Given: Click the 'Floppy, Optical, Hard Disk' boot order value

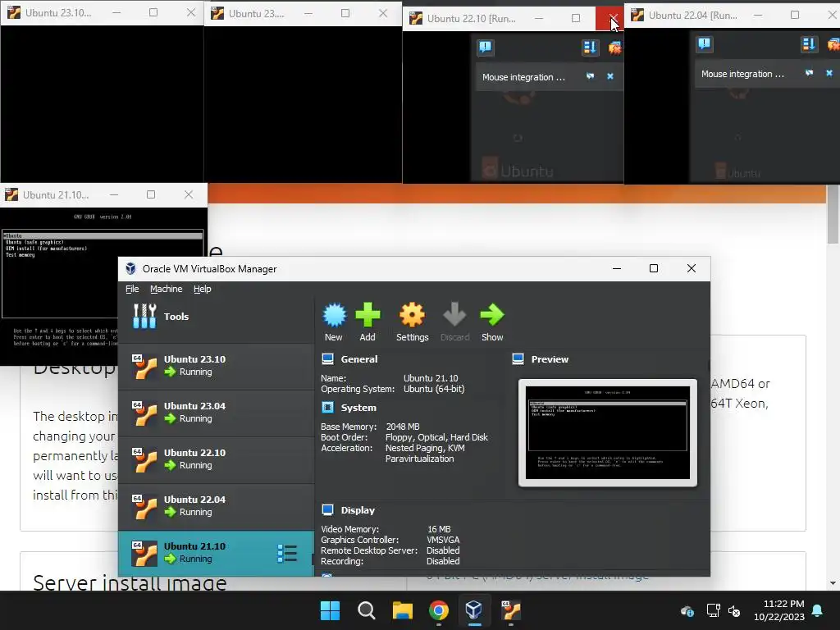Looking at the screenshot, I should click(436, 437).
